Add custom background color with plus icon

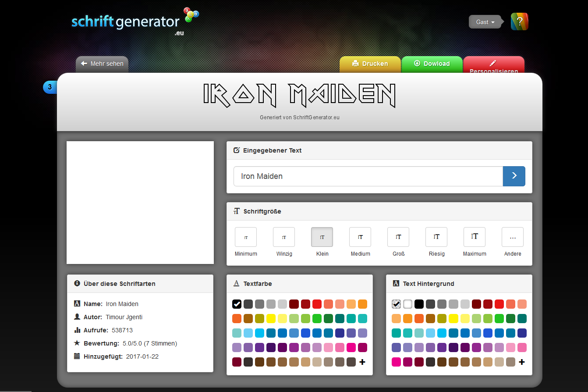pyautogui.click(x=522, y=362)
